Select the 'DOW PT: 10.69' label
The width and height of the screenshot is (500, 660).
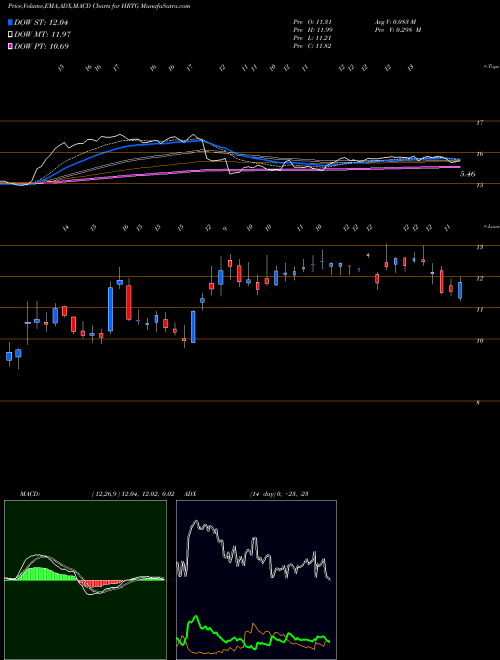click(x=42, y=46)
